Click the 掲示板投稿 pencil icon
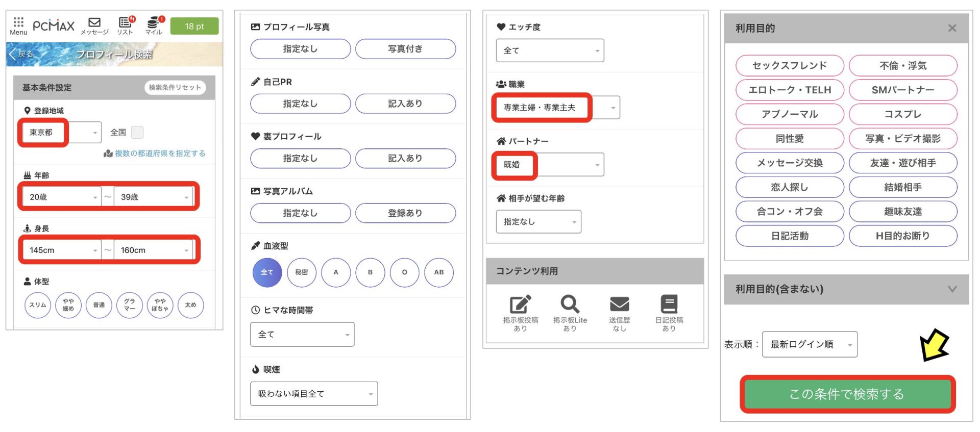 click(520, 304)
